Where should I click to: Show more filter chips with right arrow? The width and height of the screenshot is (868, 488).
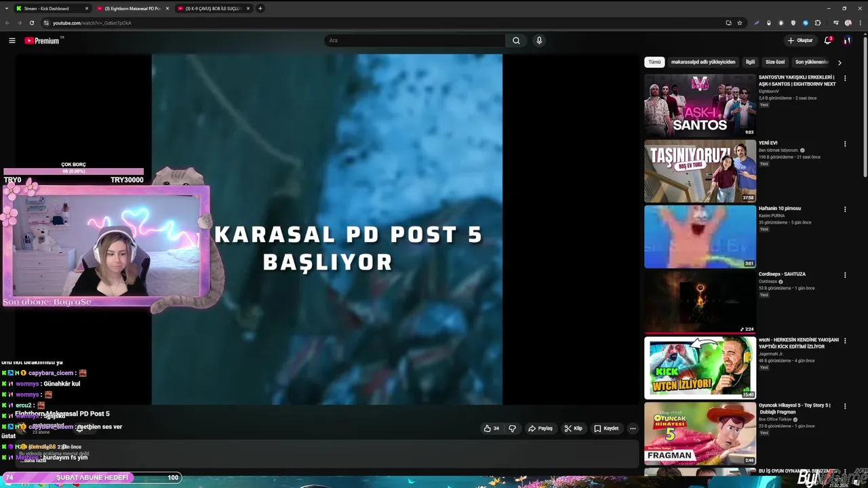tap(840, 62)
